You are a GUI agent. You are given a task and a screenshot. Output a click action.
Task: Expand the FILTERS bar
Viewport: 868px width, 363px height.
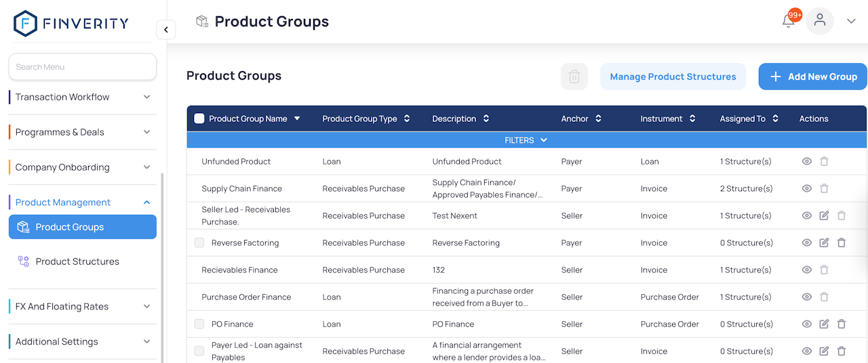click(x=526, y=140)
